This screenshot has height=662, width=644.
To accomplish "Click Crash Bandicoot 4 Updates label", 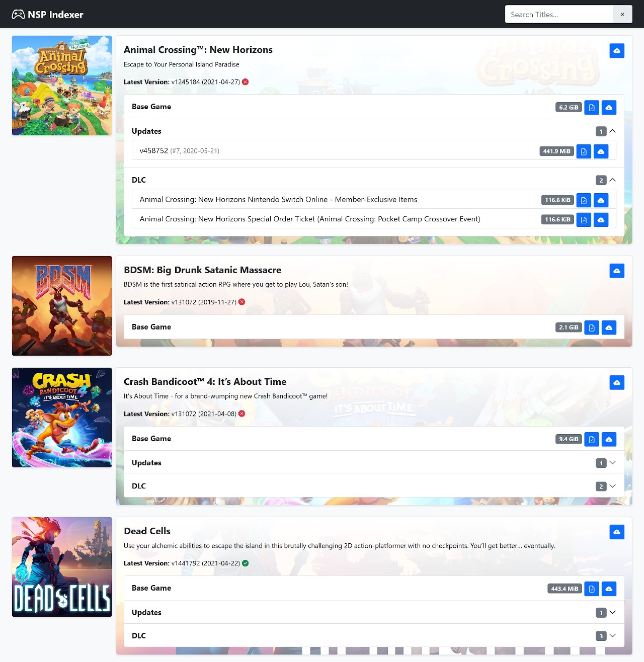I will (x=146, y=463).
